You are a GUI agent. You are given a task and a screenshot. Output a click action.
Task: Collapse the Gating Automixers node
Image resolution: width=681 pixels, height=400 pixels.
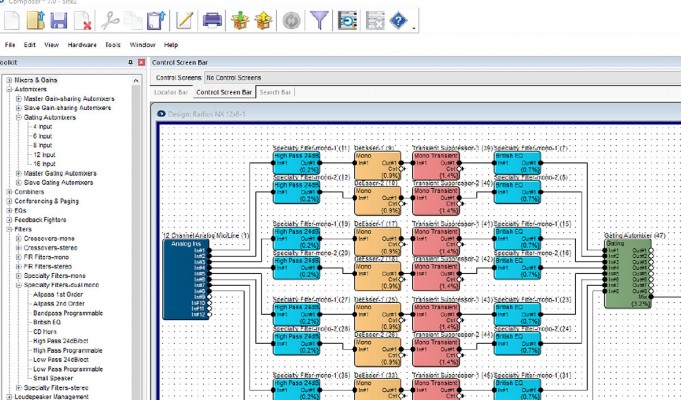(x=19, y=117)
